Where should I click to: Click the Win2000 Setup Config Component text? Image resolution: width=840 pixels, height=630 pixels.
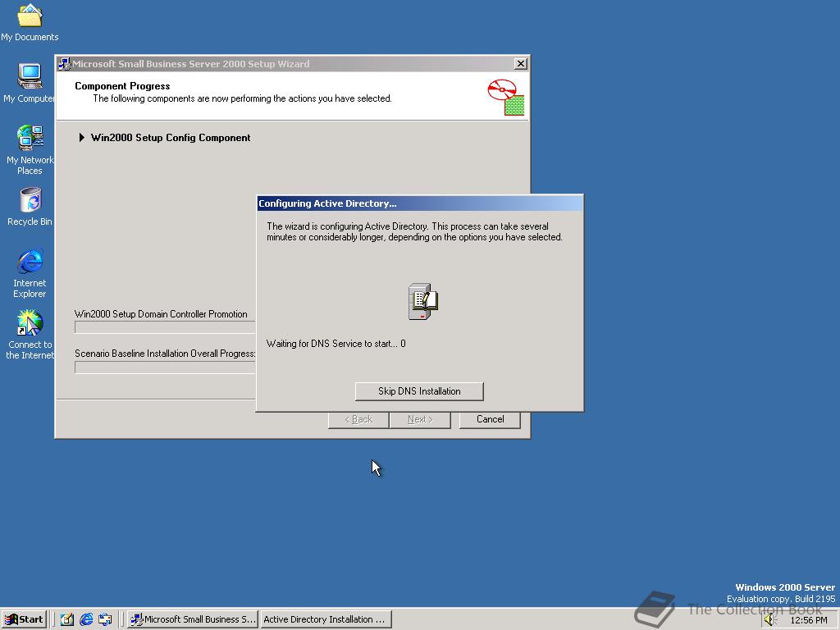[x=171, y=138]
